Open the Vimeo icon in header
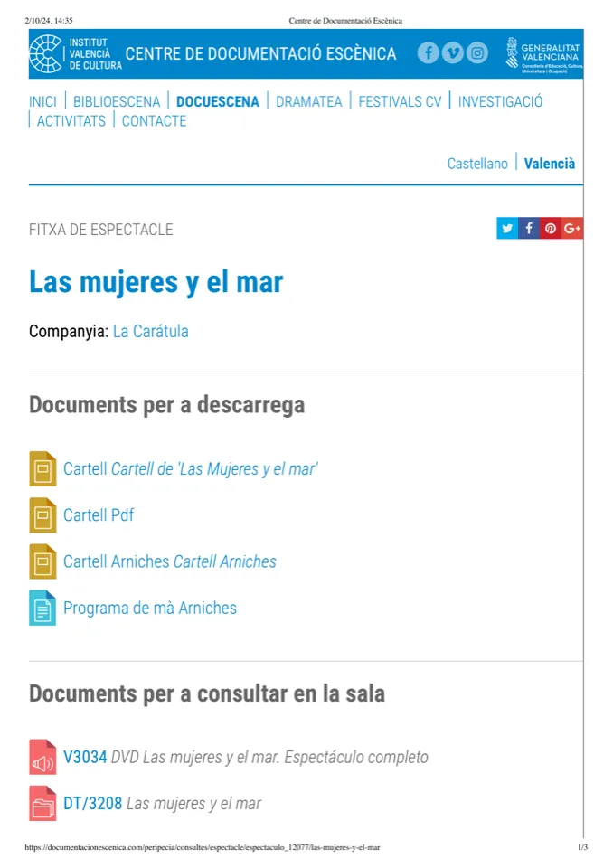This screenshot has height=868, width=613. tap(453, 53)
